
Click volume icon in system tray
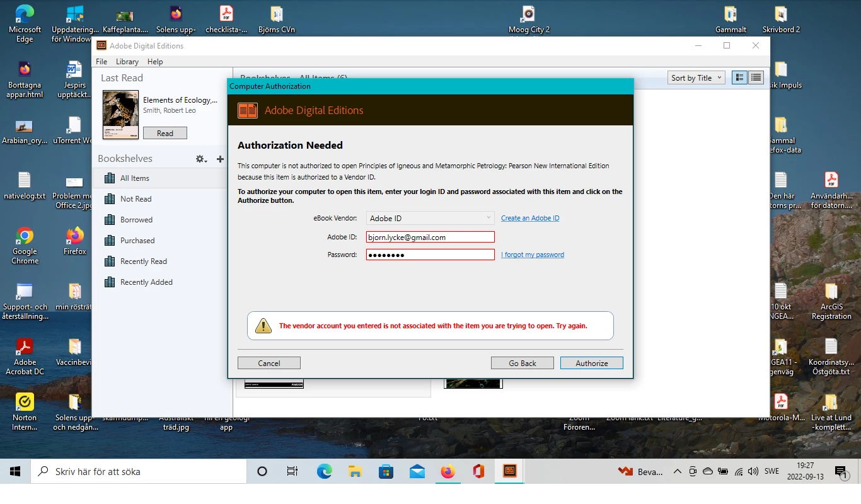753,471
